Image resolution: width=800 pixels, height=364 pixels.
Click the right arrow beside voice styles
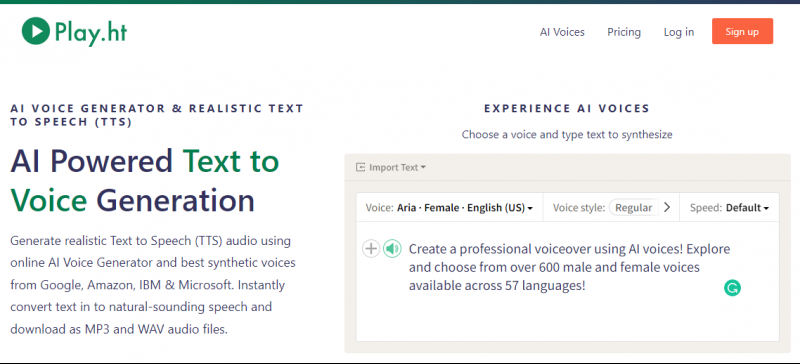click(667, 208)
